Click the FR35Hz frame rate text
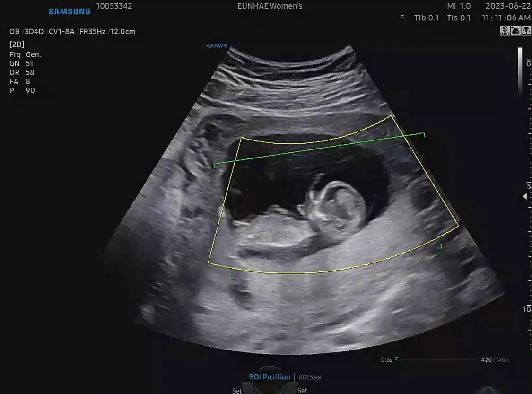Viewport: 532px width, 394px height. 92,32
